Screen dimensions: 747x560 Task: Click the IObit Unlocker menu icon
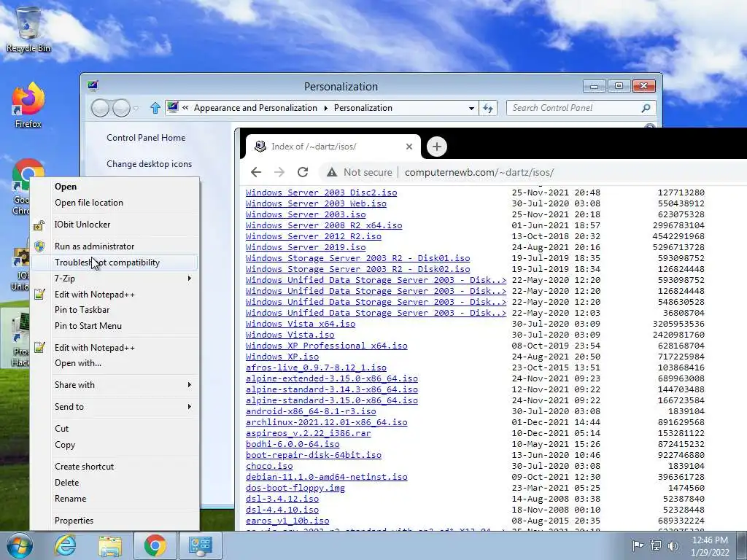coord(39,225)
